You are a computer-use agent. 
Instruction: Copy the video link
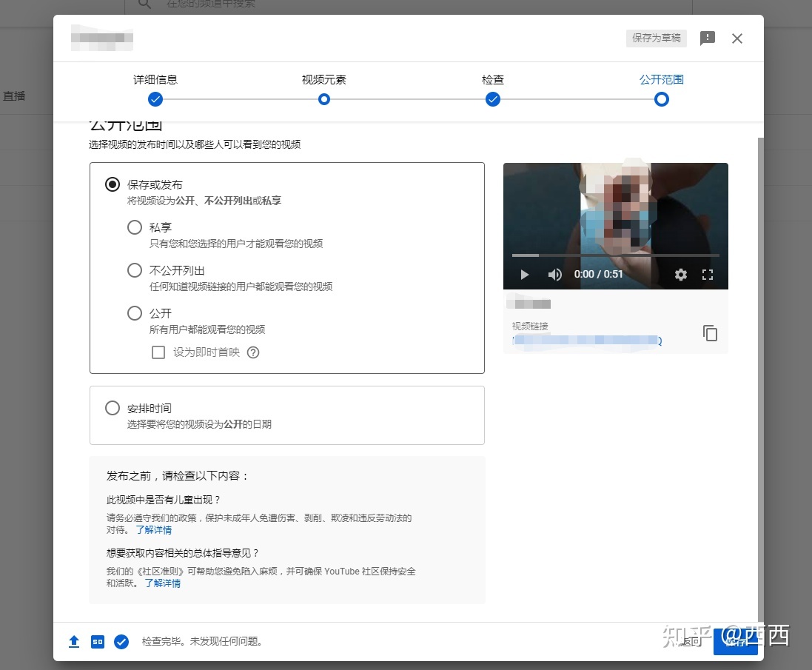(710, 333)
